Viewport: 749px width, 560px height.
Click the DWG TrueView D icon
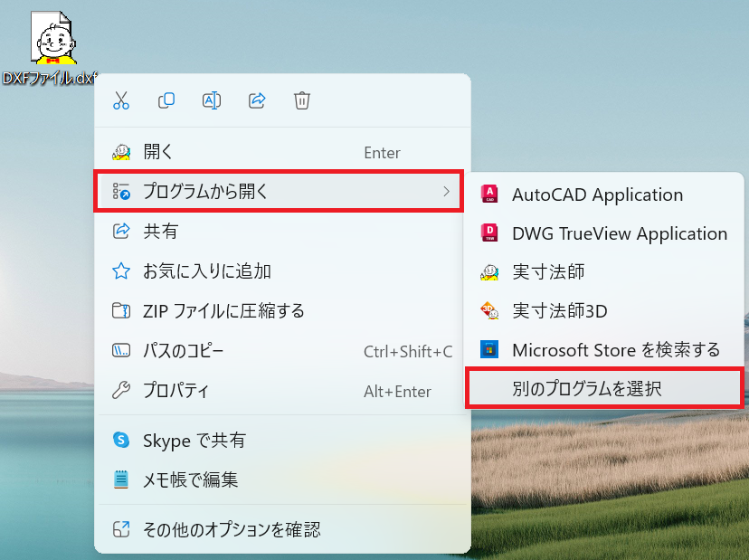click(489, 233)
